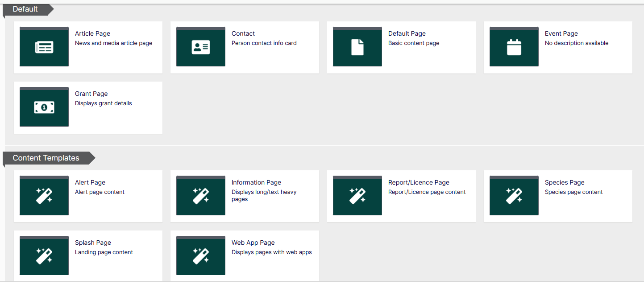
Task: Pick the Information Page wand icon
Action: click(201, 196)
